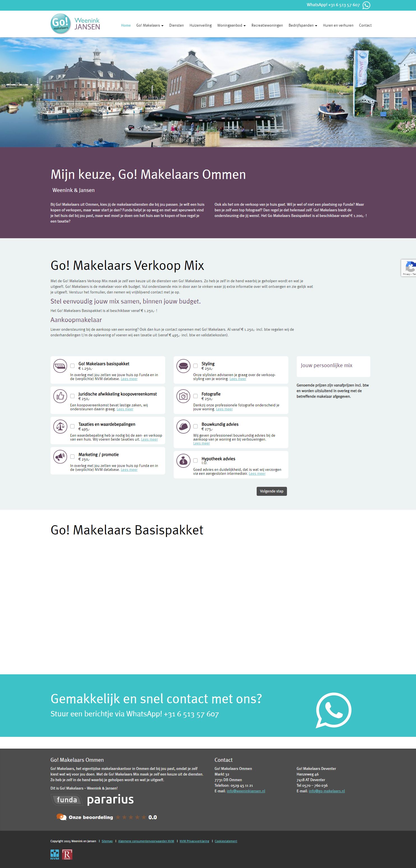Open Huren en verhuren page

point(338,26)
